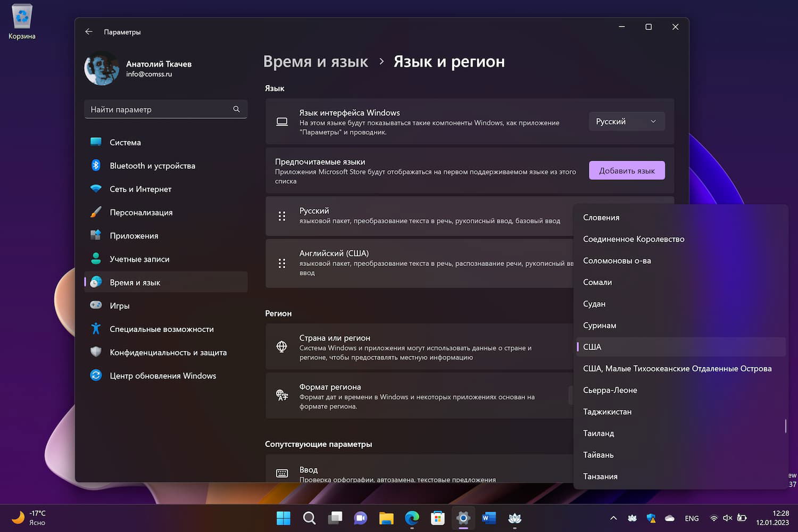Click into the Найти параметр search field
The width and height of the screenshot is (798, 532).
pyautogui.click(x=166, y=109)
